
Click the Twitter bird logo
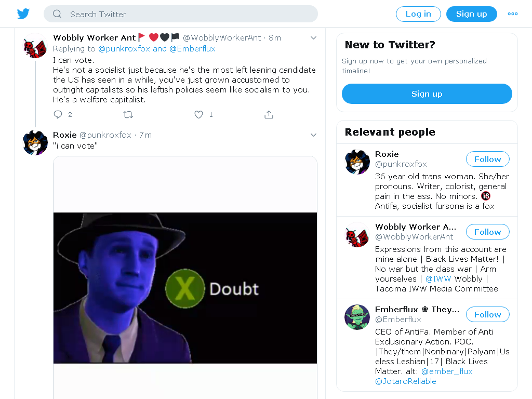tap(23, 14)
